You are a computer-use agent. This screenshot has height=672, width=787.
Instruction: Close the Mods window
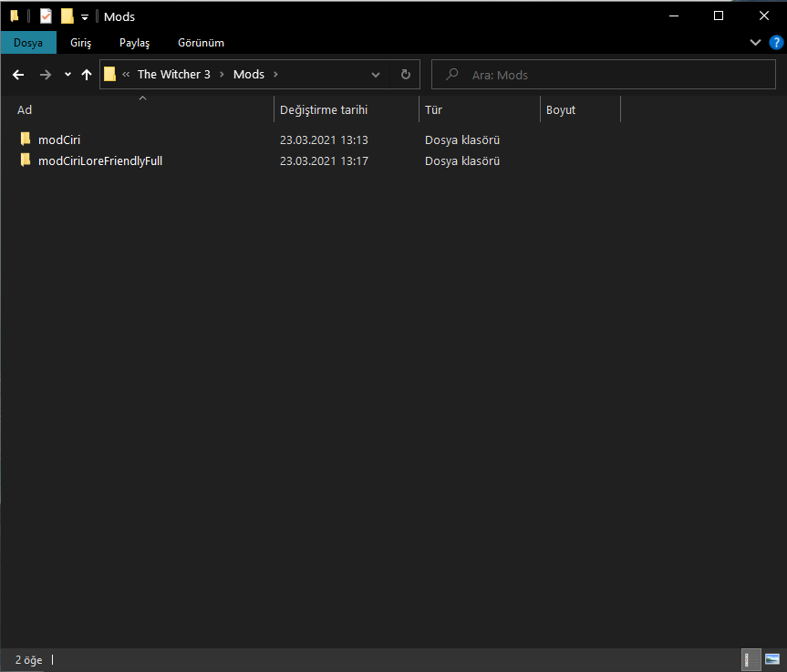tap(764, 16)
